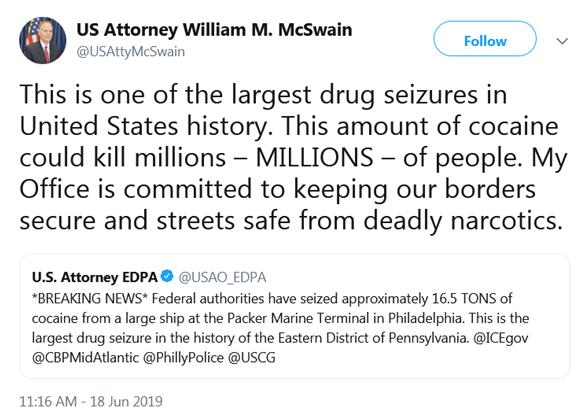The width and height of the screenshot is (583, 414).
Task: Click the main tweet text about drug seizures
Action: pos(293,157)
